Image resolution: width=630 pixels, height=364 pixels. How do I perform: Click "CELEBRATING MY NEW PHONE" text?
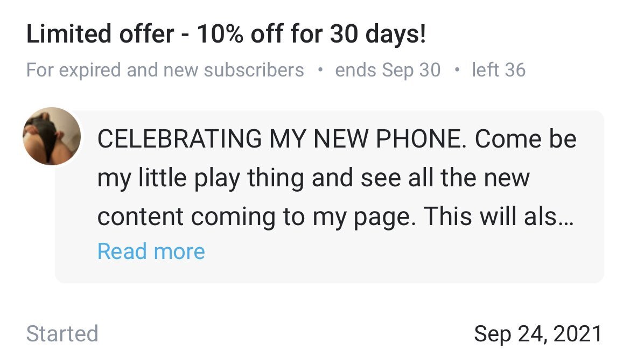[x=279, y=139]
